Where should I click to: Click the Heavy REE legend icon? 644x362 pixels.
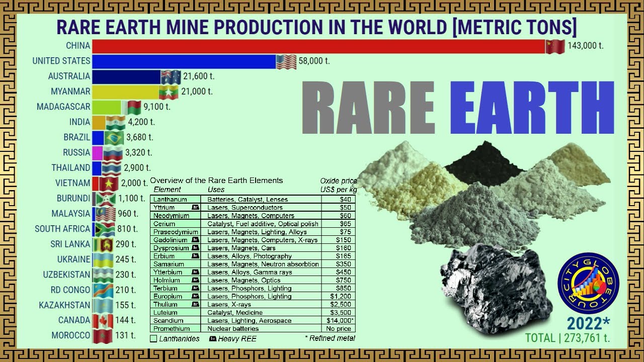click(x=213, y=338)
